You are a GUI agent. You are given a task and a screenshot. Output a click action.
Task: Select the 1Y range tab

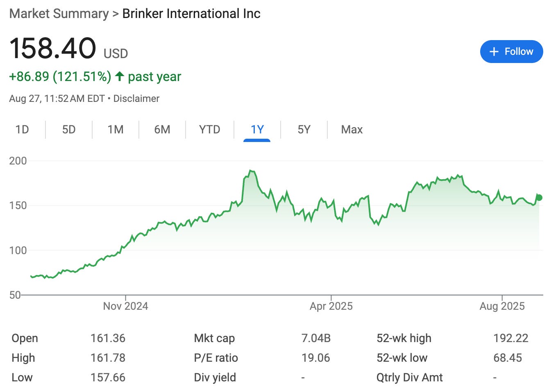tap(257, 130)
